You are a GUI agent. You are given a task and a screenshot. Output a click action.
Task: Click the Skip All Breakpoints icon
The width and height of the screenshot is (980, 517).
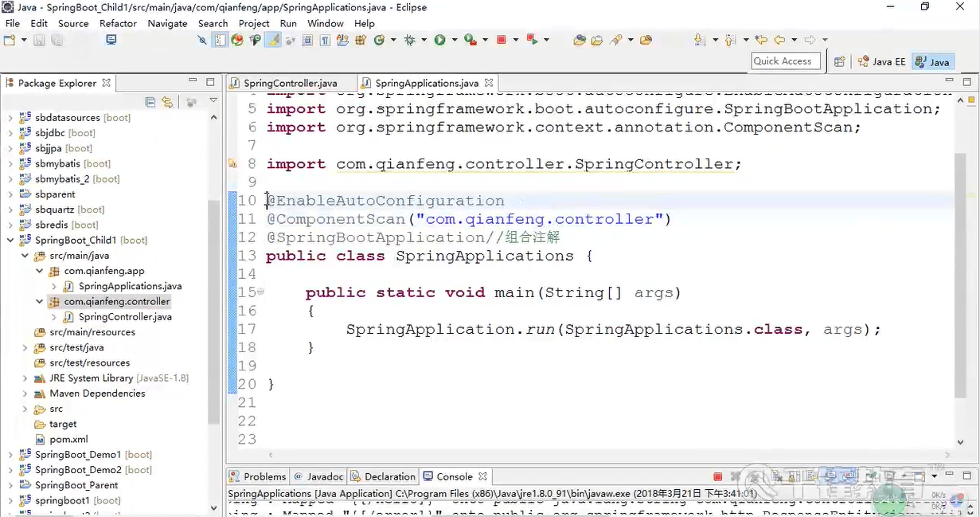click(x=202, y=40)
